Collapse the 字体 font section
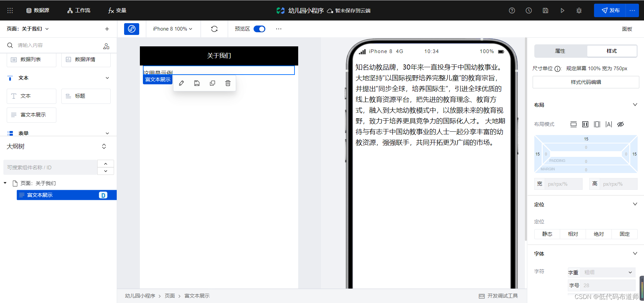 click(635, 254)
